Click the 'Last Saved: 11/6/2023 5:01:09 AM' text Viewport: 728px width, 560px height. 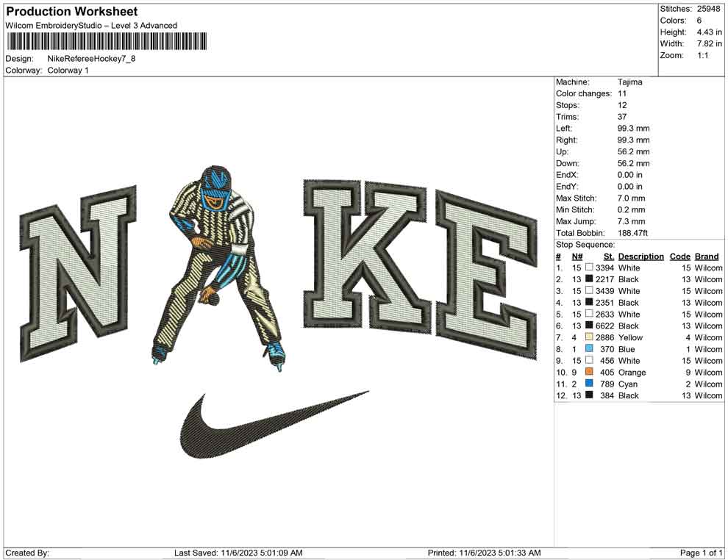pyautogui.click(x=238, y=553)
